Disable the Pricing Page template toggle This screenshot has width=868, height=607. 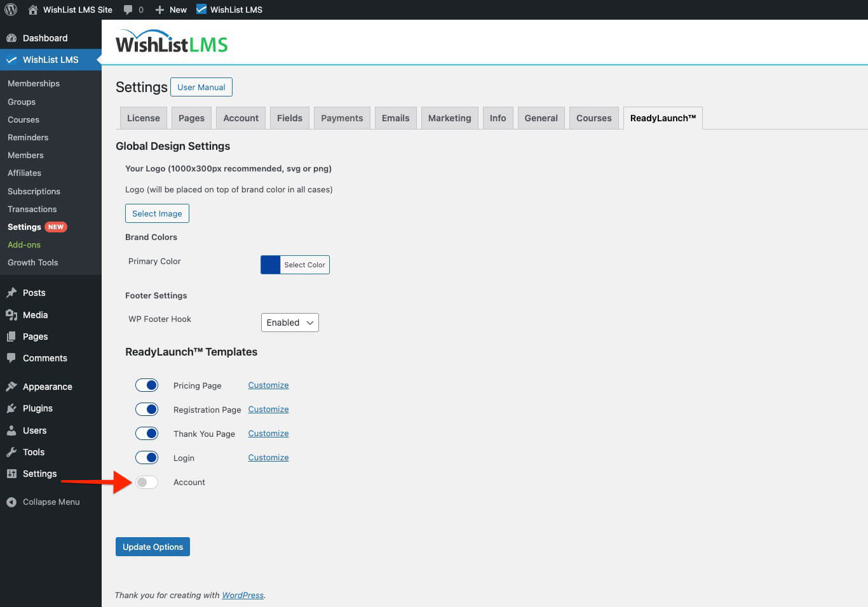point(147,385)
